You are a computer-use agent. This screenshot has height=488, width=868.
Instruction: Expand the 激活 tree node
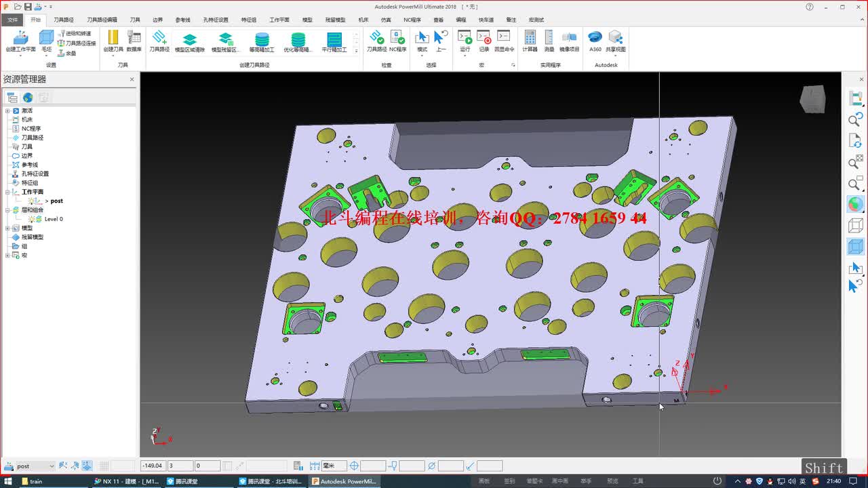coord(7,110)
